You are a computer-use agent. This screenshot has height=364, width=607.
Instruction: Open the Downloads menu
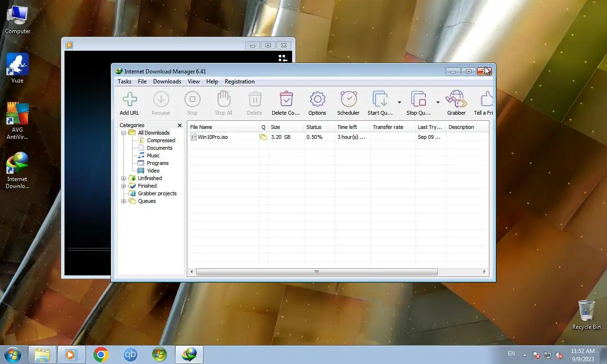pos(167,82)
